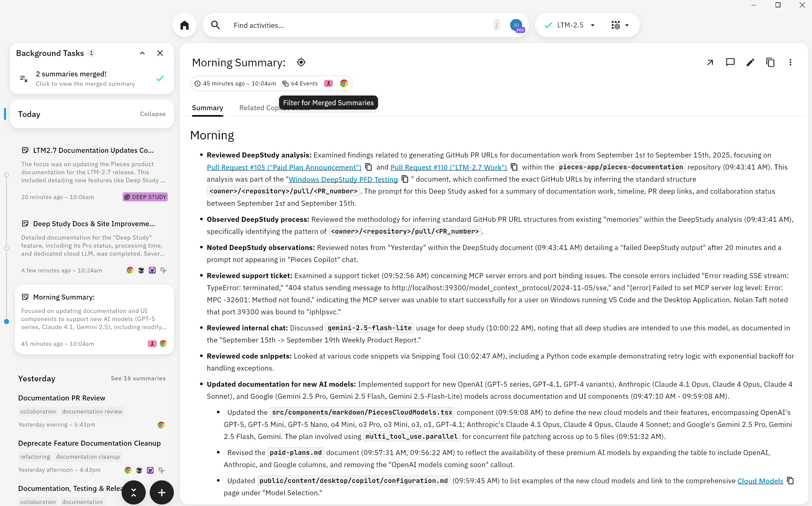
Task: Close the Background Tasks panel
Action: [160, 53]
